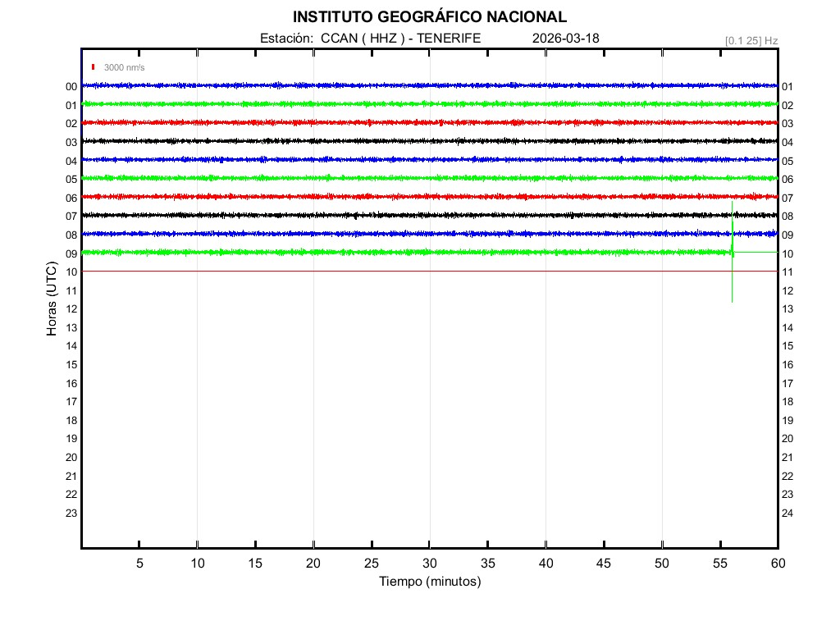
Task: Select the red 02 hour seismic trace
Action: (x=410, y=122)
